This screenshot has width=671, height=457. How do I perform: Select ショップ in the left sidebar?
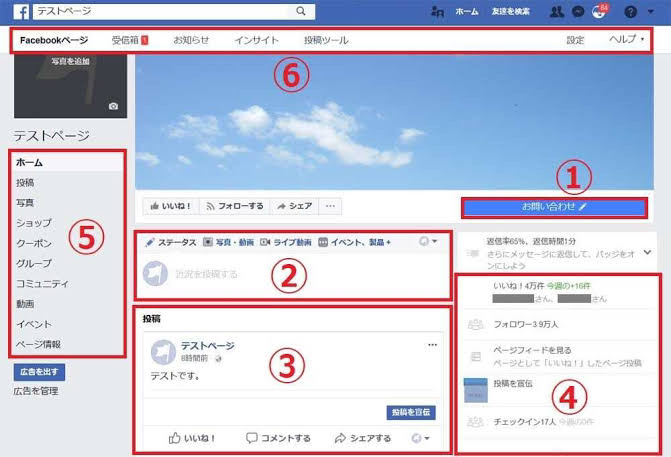[34, 223]
